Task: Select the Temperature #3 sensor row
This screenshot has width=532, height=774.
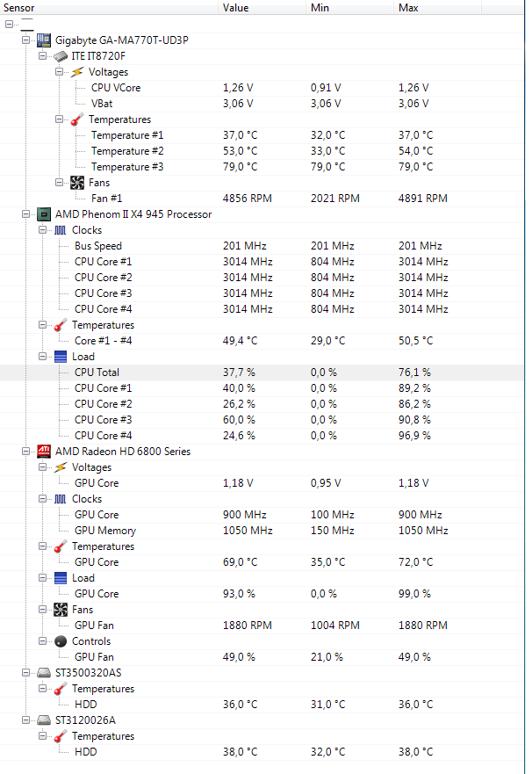Action: click(262, 167)
